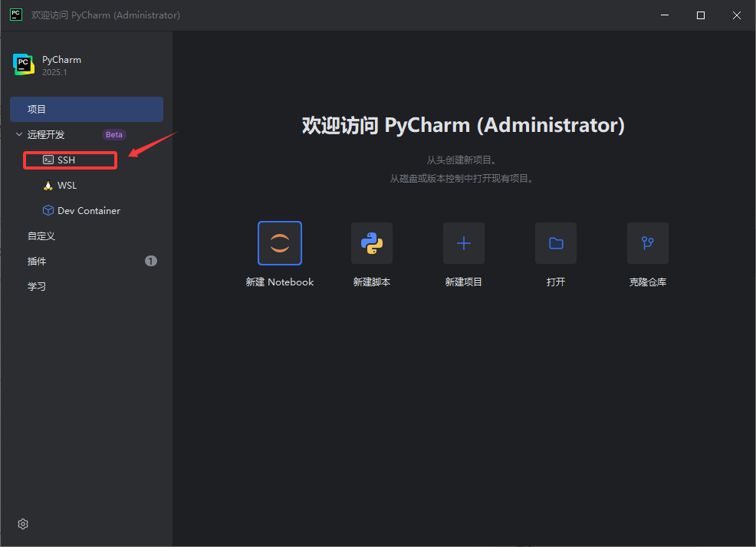This screenshot has width=756, height=547.
Task: Click the 克隆仓库 label
Action: click(x=648, y=282)
